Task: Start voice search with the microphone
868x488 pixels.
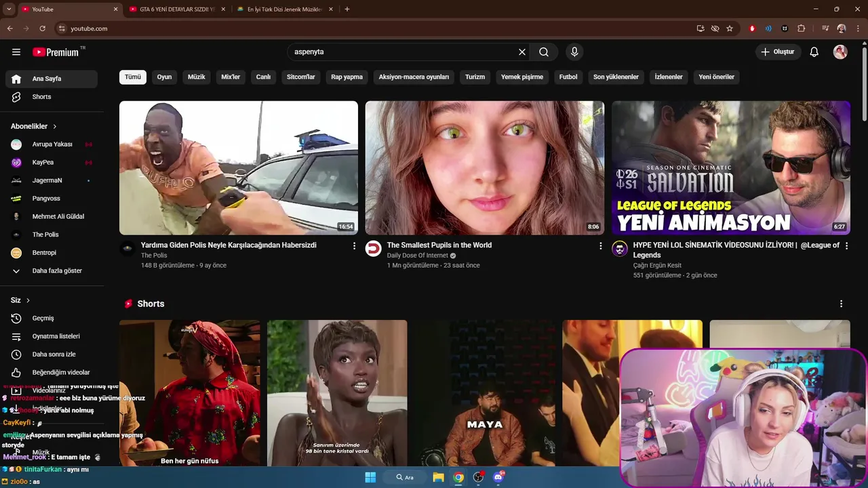Action: coord(574,52)
